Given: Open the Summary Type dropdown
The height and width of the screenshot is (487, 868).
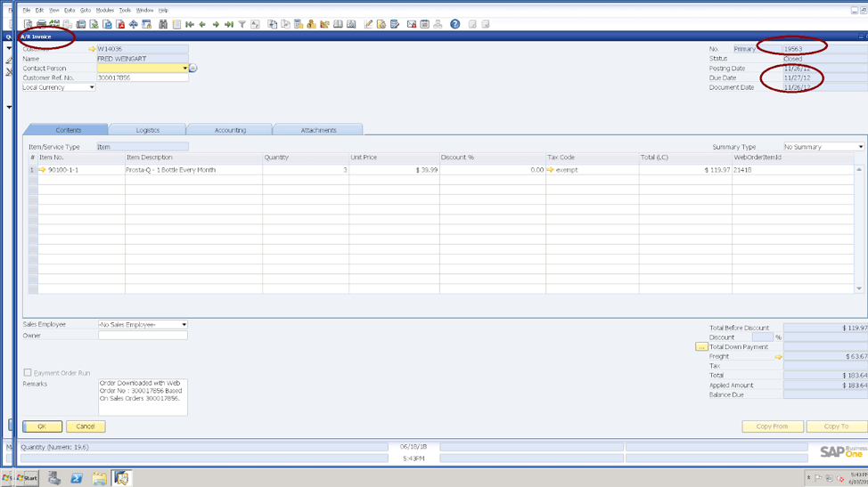Looking at the screenshot, I should pos(860,147).
